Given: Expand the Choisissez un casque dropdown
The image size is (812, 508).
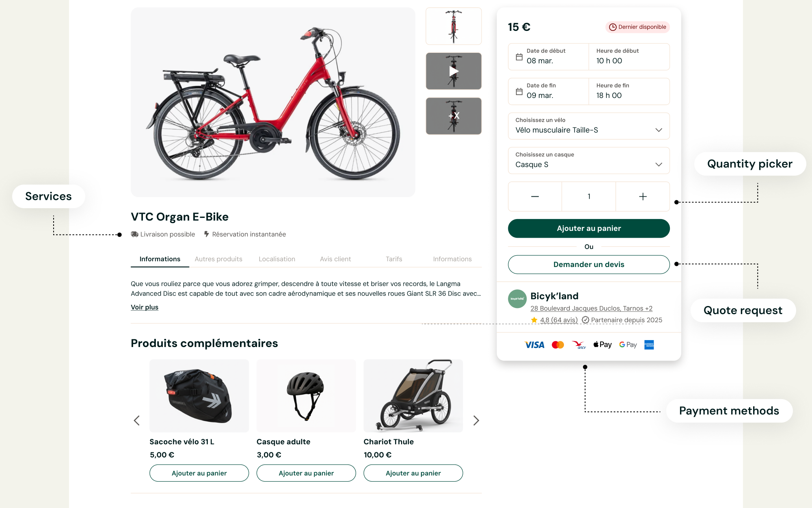Looking at the screenshot, I should click(589, 161).
